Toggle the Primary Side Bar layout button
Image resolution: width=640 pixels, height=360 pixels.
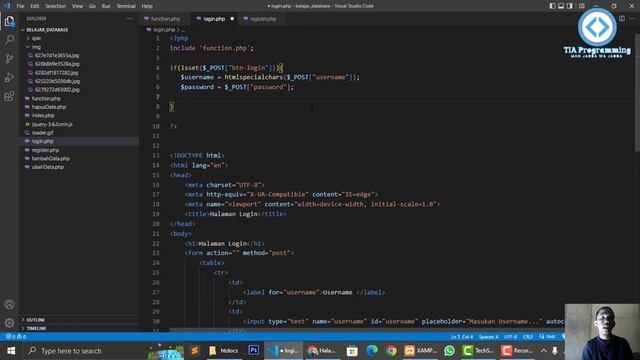point(552,6)
